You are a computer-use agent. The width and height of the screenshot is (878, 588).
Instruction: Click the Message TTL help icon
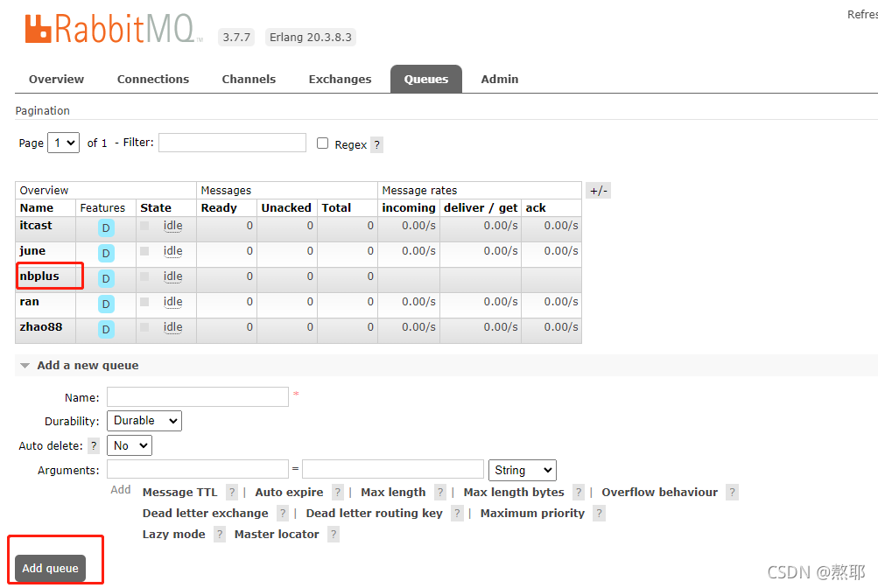tap(231, 492)
